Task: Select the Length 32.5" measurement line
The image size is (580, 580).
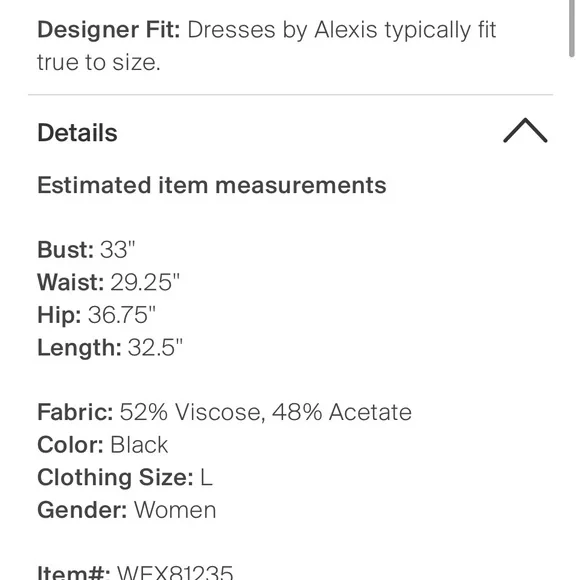Action: (x=110, y=347)
